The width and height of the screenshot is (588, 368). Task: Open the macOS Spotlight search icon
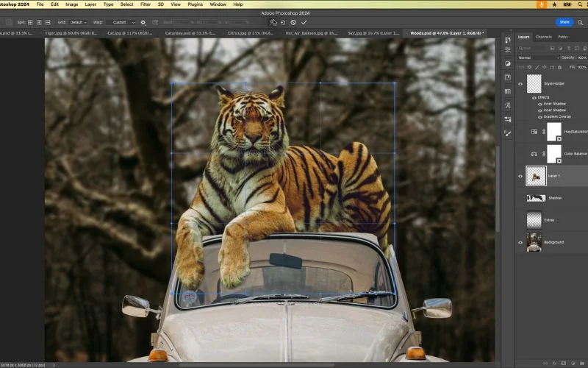[x=580, y=4]
